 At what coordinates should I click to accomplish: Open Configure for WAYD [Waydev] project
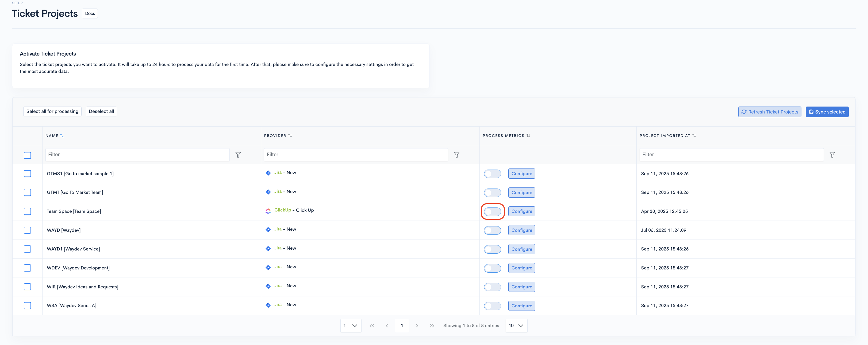click(521, 230)
